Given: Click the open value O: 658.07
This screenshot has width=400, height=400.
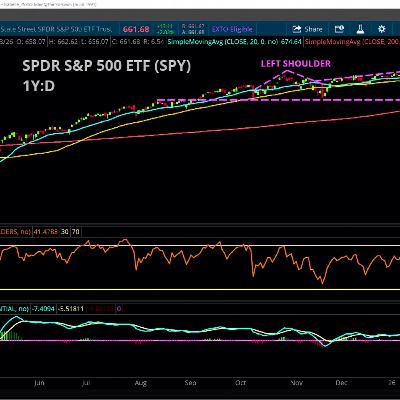Looking at the screenshot, I should coord(31,42).
